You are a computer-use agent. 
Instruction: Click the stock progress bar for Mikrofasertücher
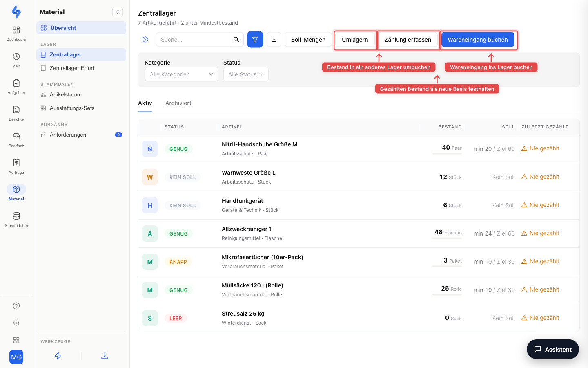click(447, 267)
